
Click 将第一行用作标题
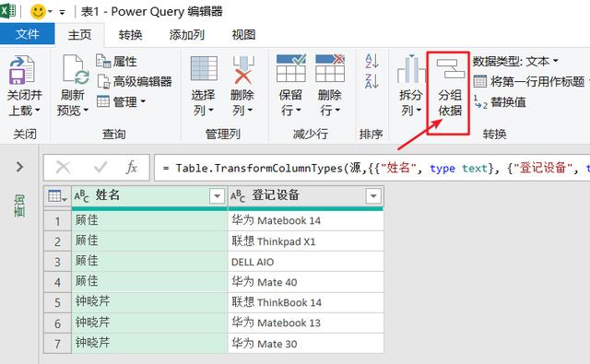pos(529,81)
